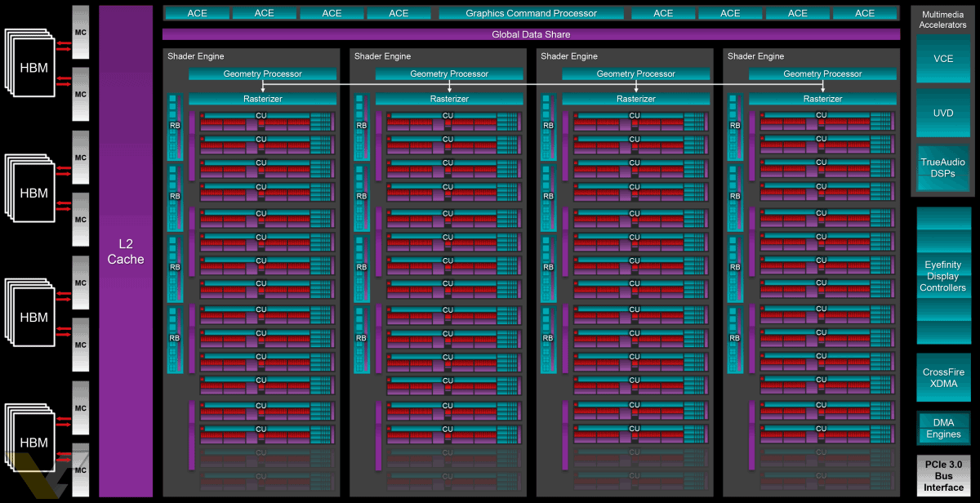Select the first CU row in the second Shader Engine
Image resolution: width=980 pixels, height=503 pixels.
click(x=448, y=122)
